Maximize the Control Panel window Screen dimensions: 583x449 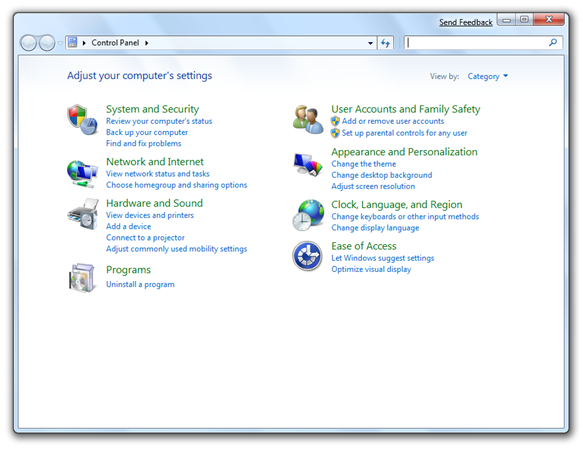click(x=524, y=20)
